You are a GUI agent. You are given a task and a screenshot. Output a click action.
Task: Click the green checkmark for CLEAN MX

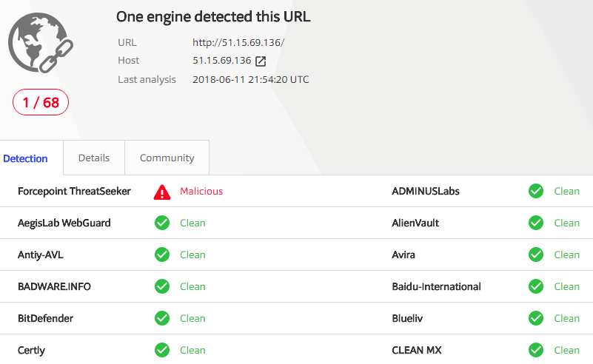click(536, 350)
